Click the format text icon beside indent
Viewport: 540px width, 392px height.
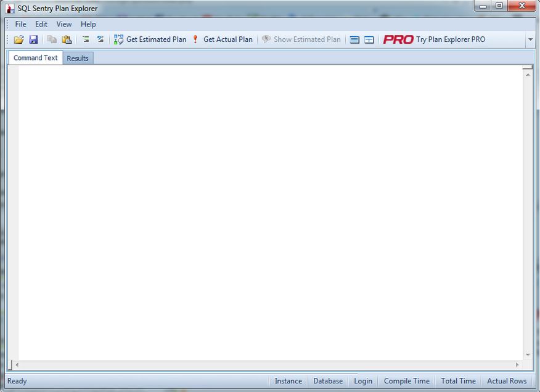100,39
